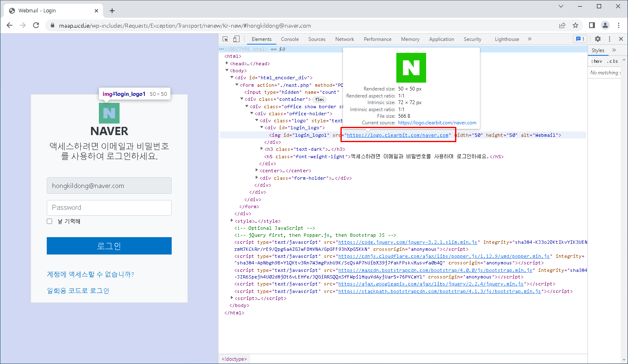The width and height of the screenshot is (628, 364).
Task: Open the googleapis jquery.min.js link
Action: (x=431, y=284)
